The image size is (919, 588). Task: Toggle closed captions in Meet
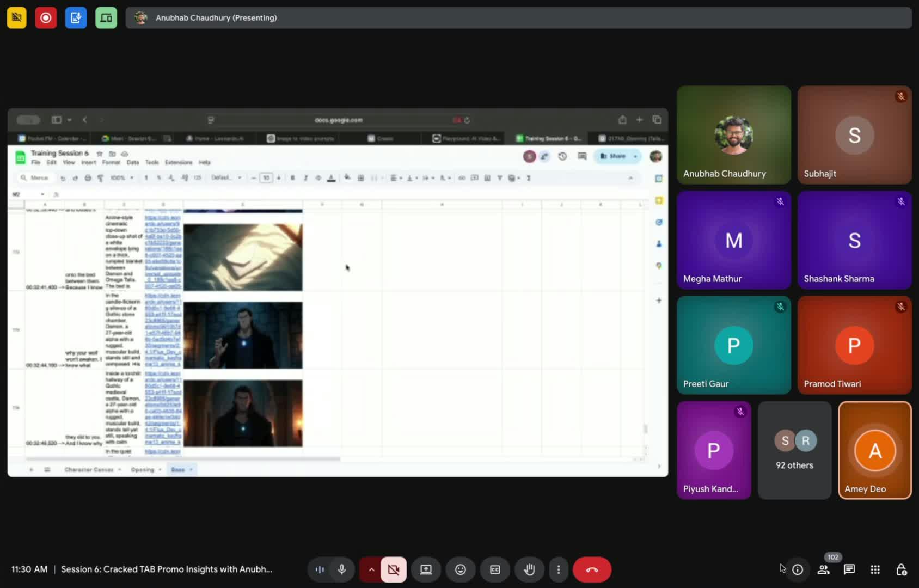[x=495, y=569]
